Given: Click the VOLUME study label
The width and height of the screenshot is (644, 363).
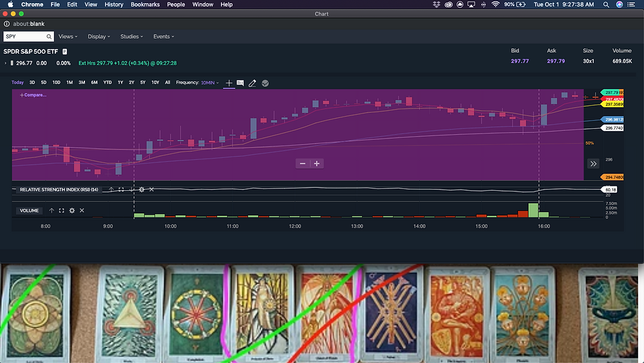Looking at the screenshot, I should click(29, 210).
